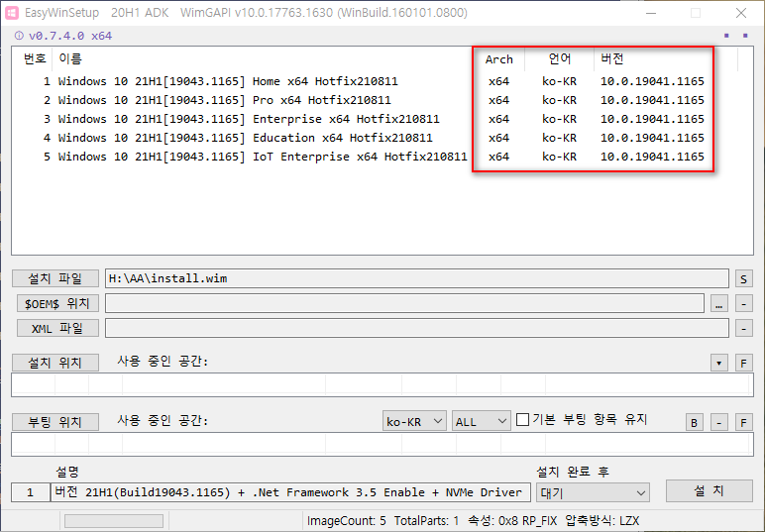Click the second small purple square at top right

pos(745,35)
